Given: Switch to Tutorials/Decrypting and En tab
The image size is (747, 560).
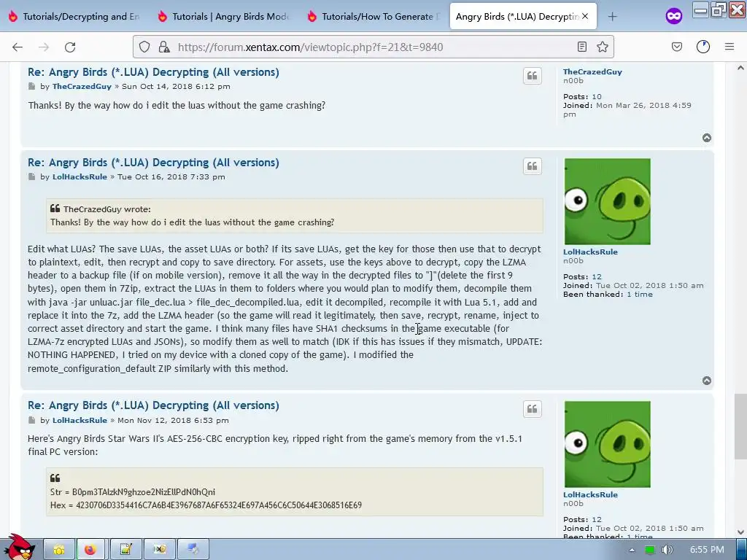Looking at the screenshot, I should 75,17.
